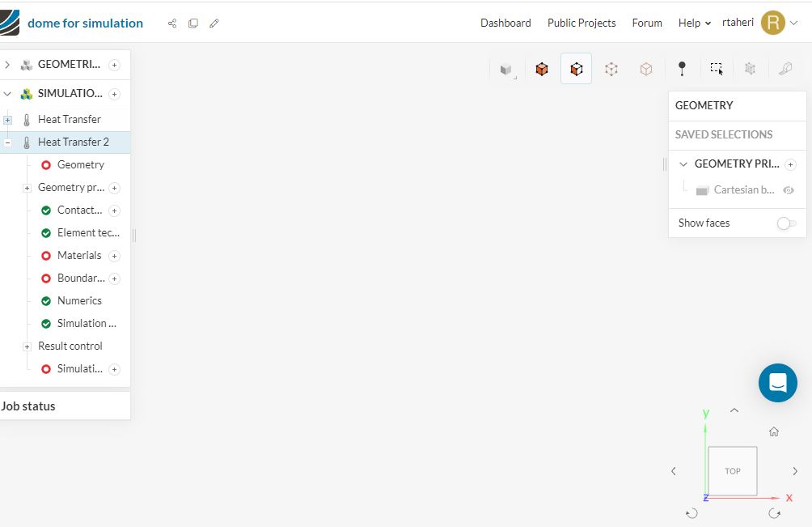This screenshot has height=527, width=812.
Task: Open the Job status panel
Action: click(66, 406)
